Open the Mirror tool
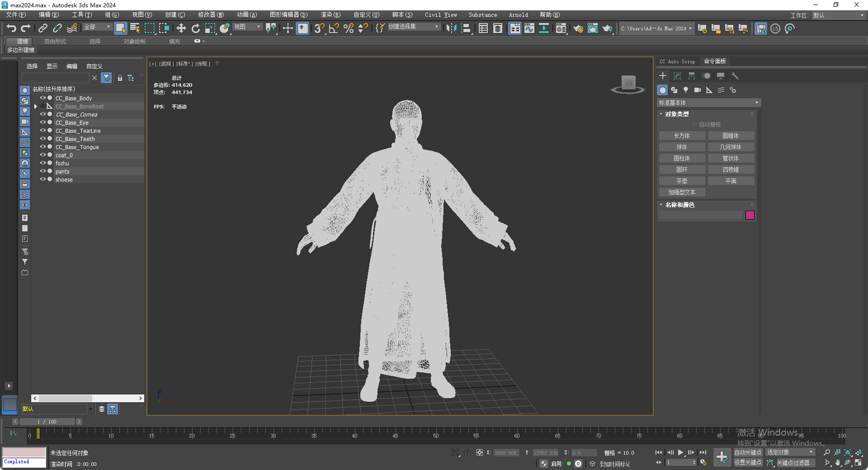The width and height of the screenshot is (868, 470). pos(451,28)
